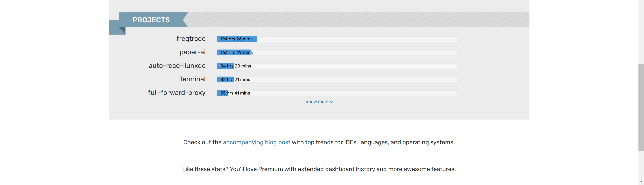Click the vertical scrollbar thumb
Viewport: 644px width, 185px height.
641,108
